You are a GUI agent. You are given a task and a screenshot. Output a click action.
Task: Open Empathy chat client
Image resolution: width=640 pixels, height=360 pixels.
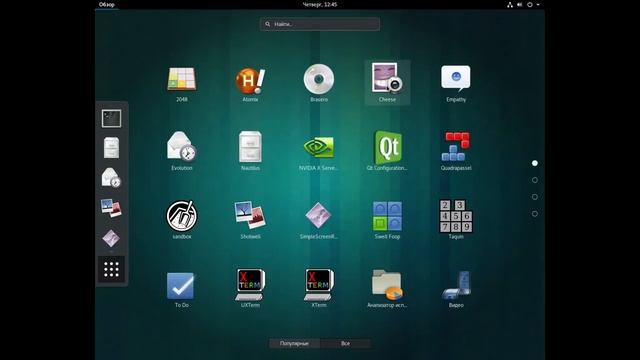click(x=456, y=83)
